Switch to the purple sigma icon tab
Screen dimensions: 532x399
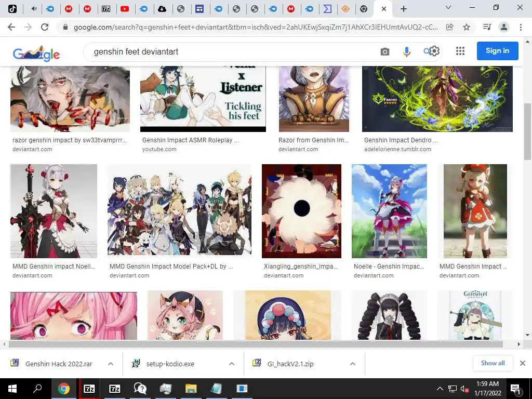point(327,9)
